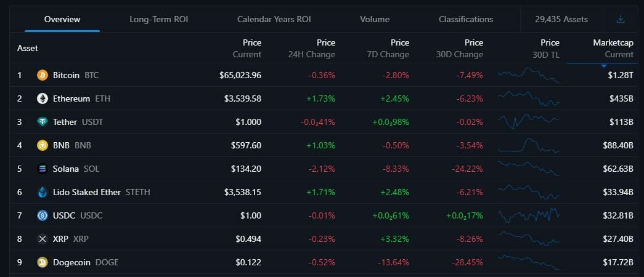Click the Tether logo icon
644x277 pixels.
tap(43, 122)
